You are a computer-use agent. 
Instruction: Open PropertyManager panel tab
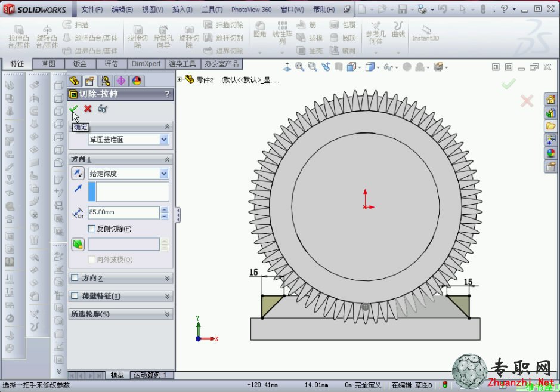[89, 81]
